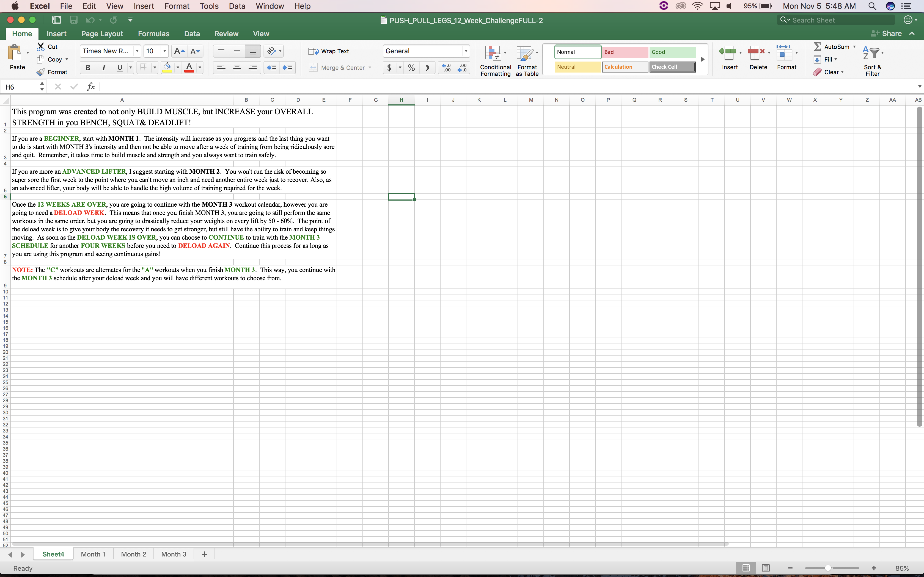The image size is (924, 577).
Task: Click the Insert Function fx icon
Action: coord(90,87)
